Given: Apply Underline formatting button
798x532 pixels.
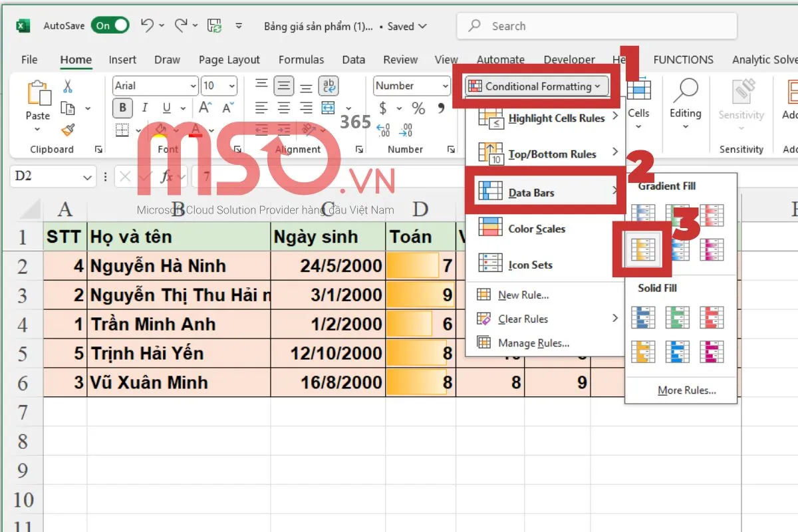Looking at the screenshot, I should [x=166, y=108].
